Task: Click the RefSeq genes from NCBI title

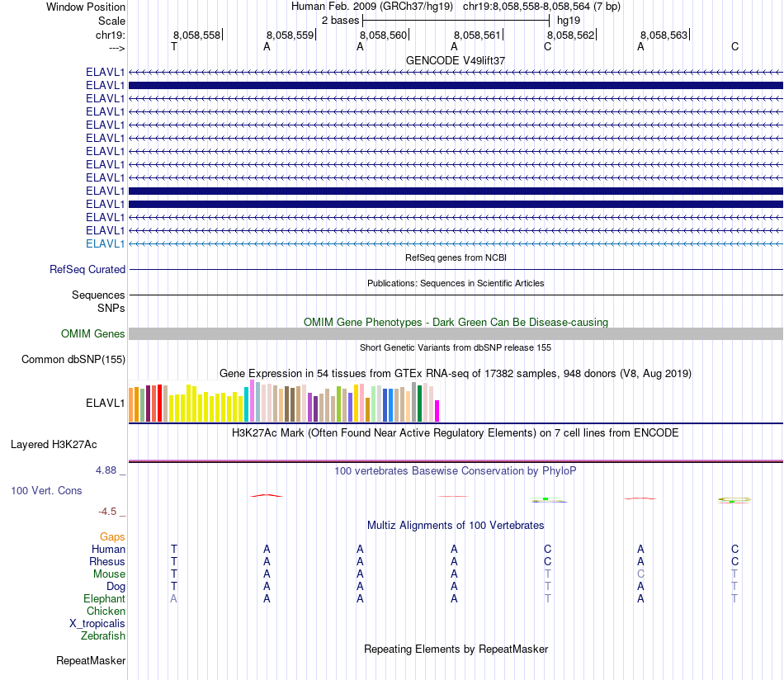Action: (x=456, y=257)
